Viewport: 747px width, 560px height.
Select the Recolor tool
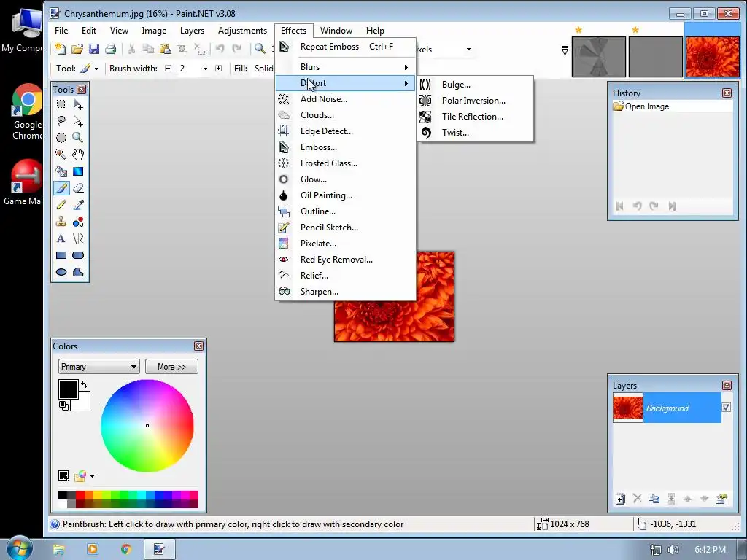pos(78,222)
